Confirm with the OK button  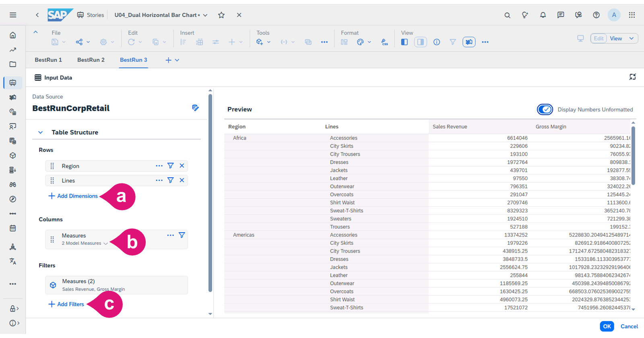(607, 326)
